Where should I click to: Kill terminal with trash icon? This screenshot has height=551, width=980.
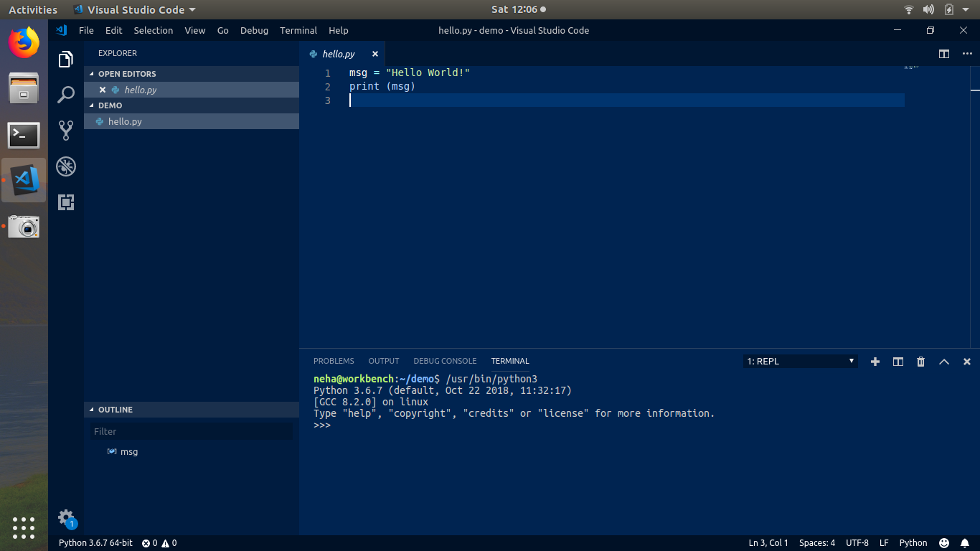tap(921, 362)
